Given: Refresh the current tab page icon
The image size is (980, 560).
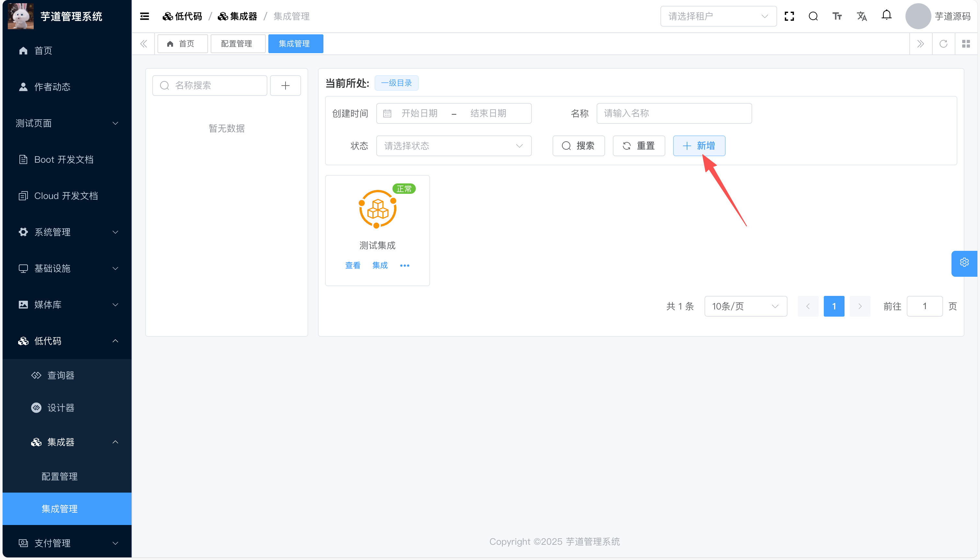Looking at the screenshot, I should 943,44.
